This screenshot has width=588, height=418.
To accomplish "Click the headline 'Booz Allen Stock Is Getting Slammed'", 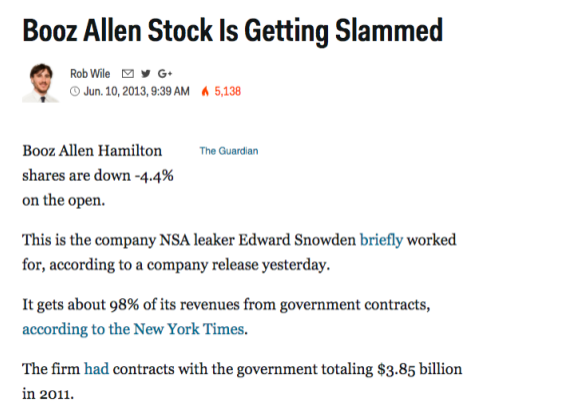I will (232, 31).
